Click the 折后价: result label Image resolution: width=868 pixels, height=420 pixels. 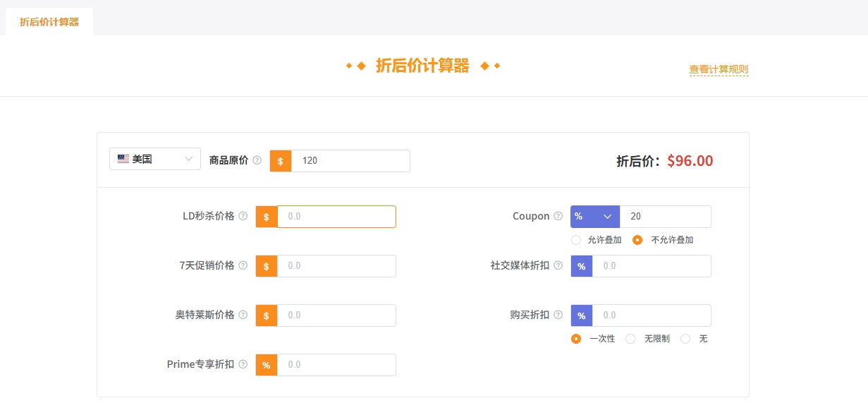click(639, 161)
